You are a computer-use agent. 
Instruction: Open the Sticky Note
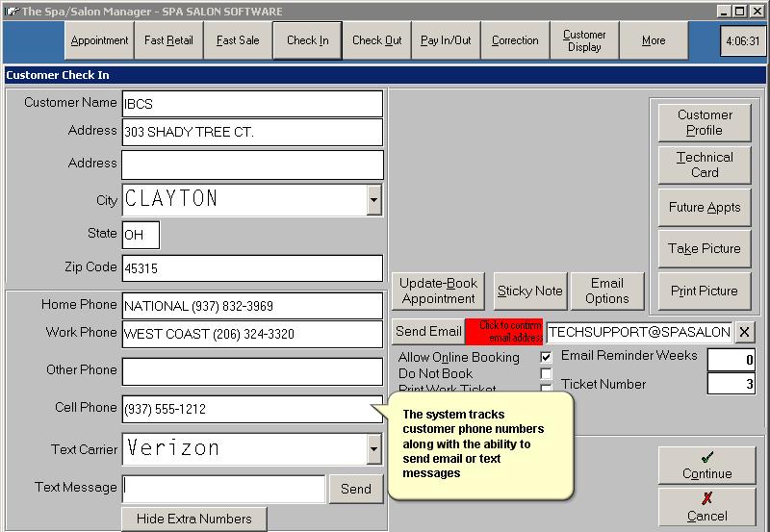tap(529, 291)
